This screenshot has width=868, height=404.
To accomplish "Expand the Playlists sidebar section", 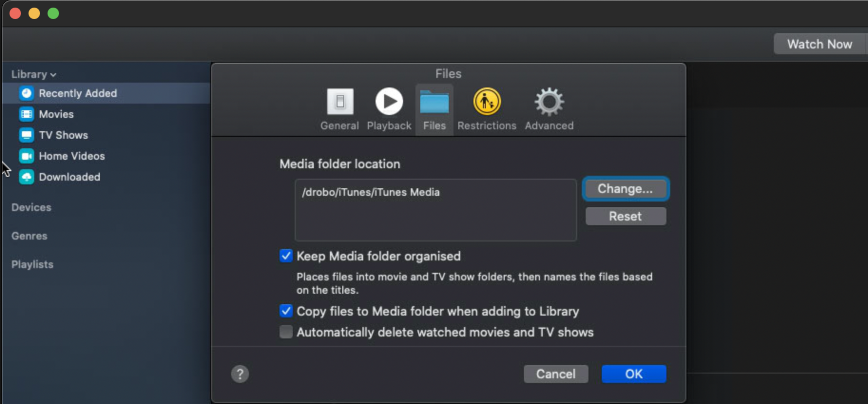I will coord(32,264).
